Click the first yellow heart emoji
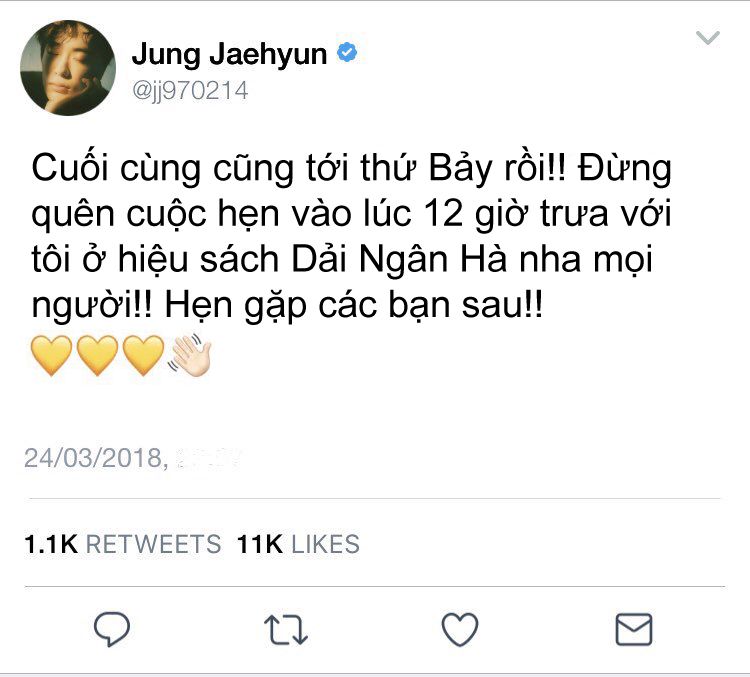The width and height of the screenshot is (750, 677). (x=51, y=355)
